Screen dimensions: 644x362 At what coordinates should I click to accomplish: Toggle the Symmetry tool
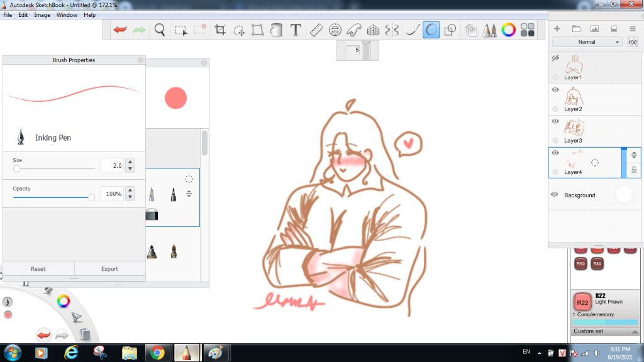pyautogui.click(x=392, y=30)
